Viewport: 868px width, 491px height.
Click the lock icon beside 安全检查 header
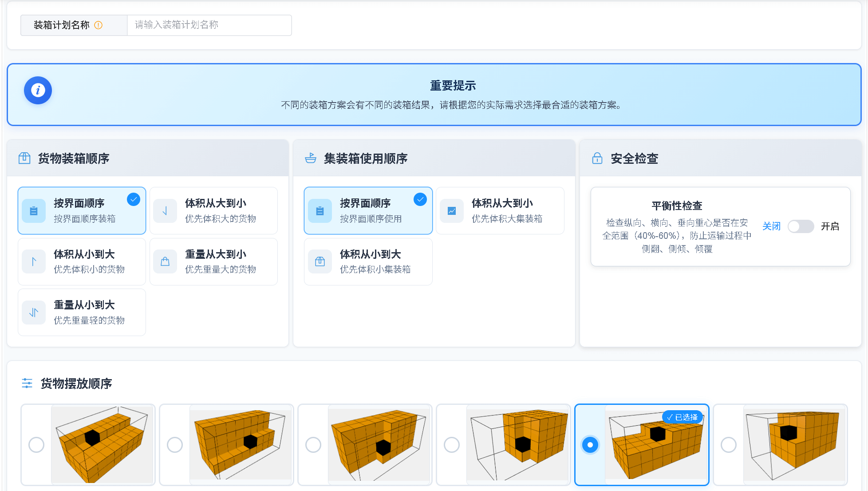tap(597, 158)
